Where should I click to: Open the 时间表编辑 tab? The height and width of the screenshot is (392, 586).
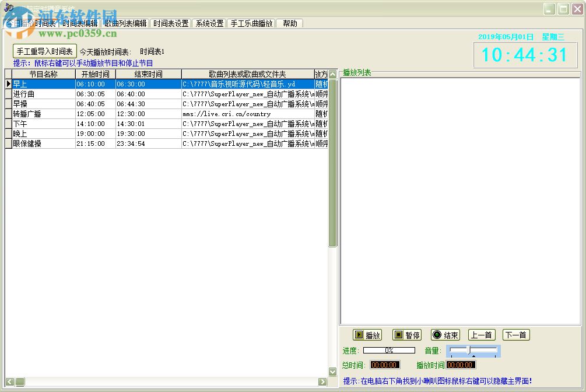click(80, 23)
